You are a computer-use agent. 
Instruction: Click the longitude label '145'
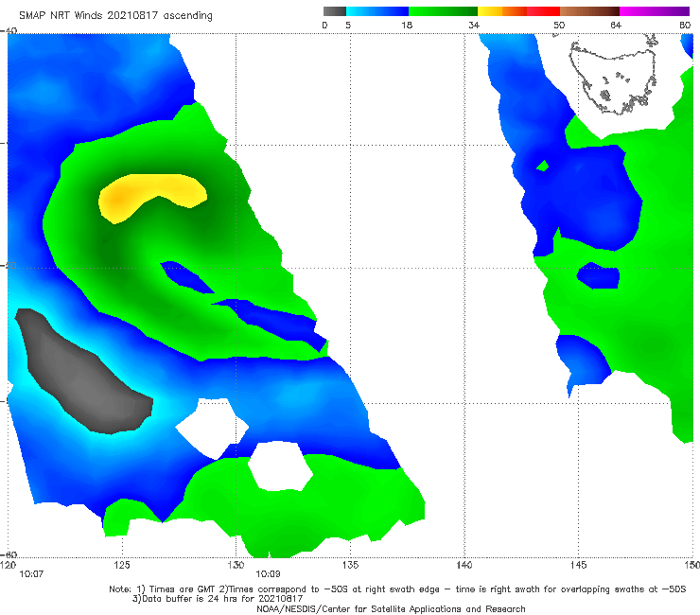pyautogui.click(x=579, y=565)
